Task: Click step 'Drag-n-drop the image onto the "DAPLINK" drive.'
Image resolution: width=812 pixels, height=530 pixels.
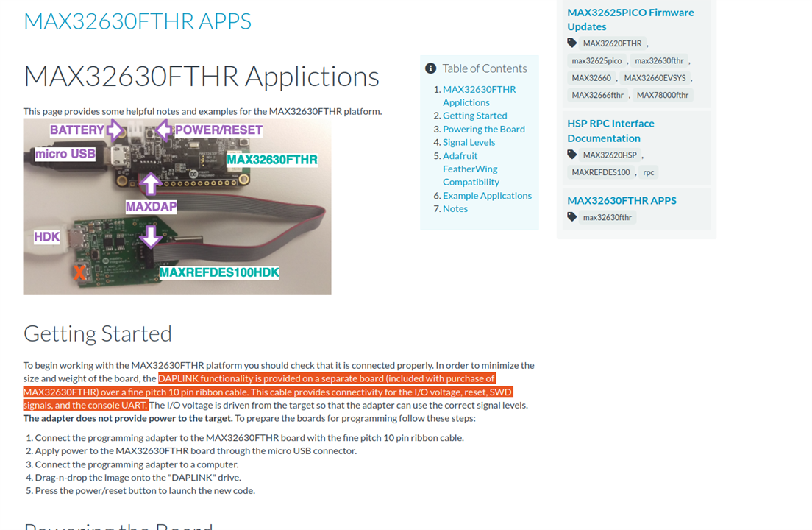Action: [138, 477]
